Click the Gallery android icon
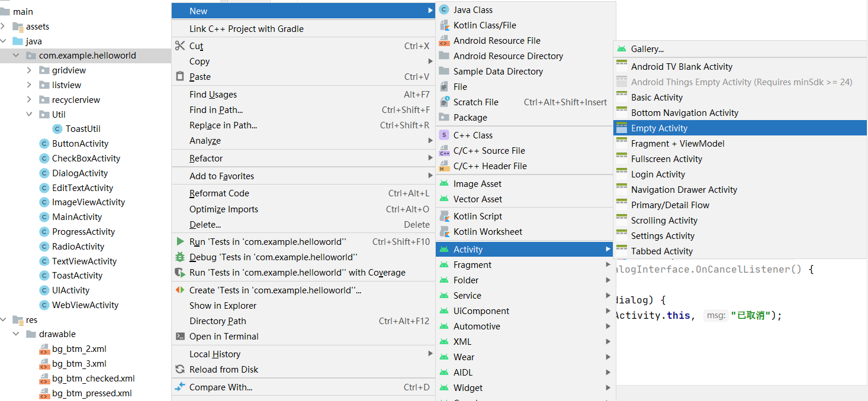The width and height of the screenshot is (868, 401). pyautogui.click(x=621, y=49)
